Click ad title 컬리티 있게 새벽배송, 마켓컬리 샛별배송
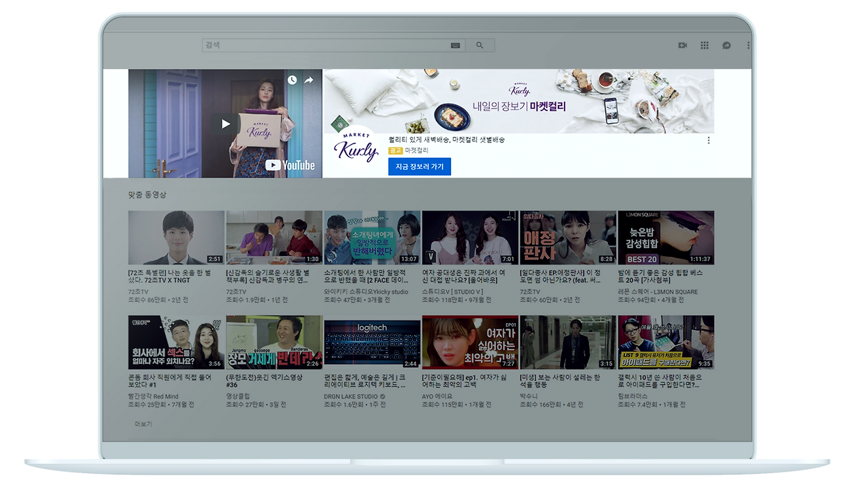Image resolution: width=843 pixels, height=504 pixels. [447, 139]
